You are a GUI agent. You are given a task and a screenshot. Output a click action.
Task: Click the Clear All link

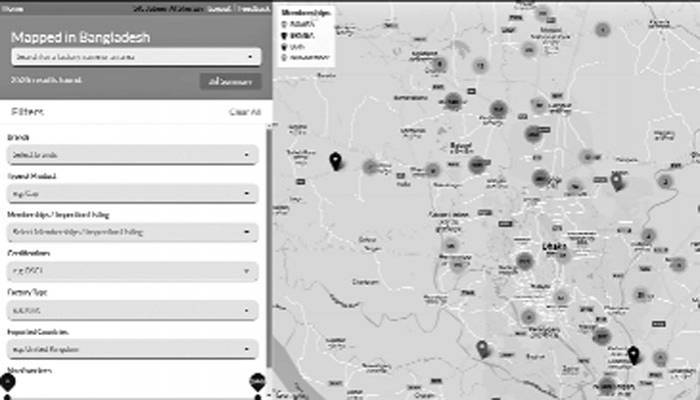(x=245, y=112)
